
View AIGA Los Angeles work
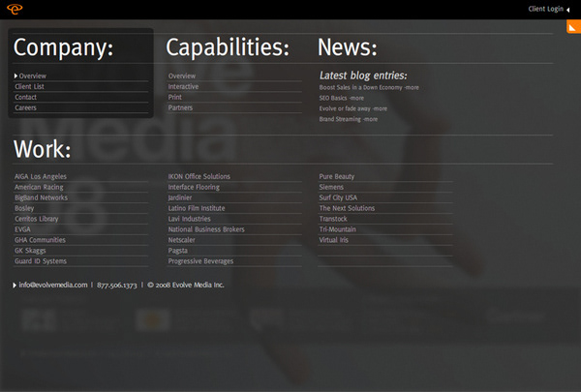[41, 176]
